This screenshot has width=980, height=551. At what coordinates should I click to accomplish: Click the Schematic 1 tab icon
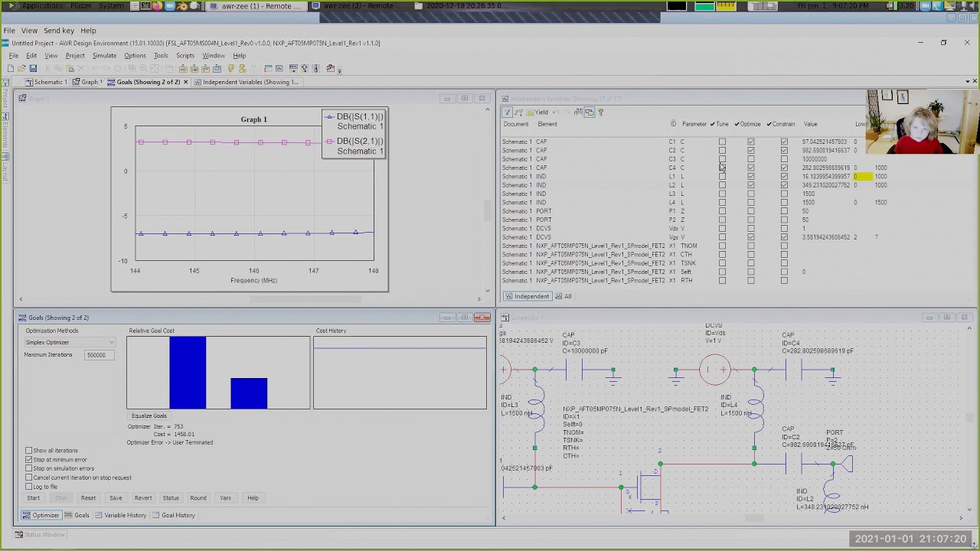[29, 82]
